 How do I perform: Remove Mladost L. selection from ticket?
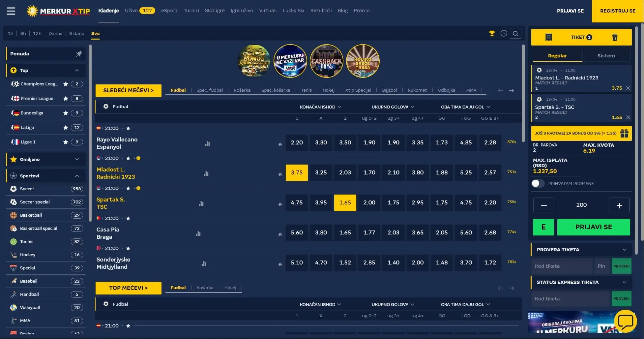[x=628, y=88]
